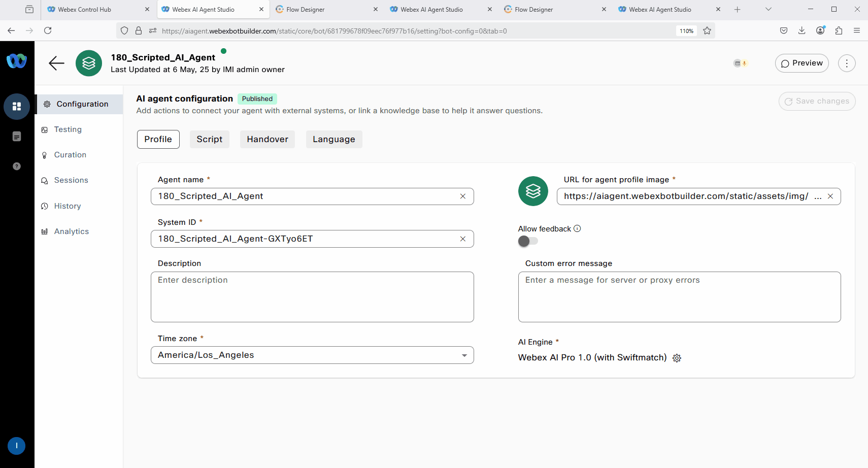Open the dashboard grid icon in sidebar
This screenshot has height=468, width=868.
tap(17, 107)
